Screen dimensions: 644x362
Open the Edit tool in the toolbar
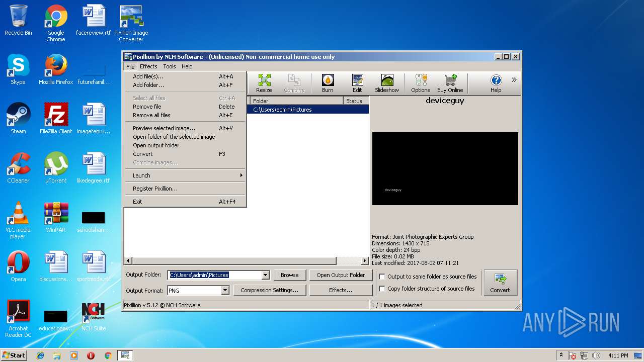tap(357, 83)
